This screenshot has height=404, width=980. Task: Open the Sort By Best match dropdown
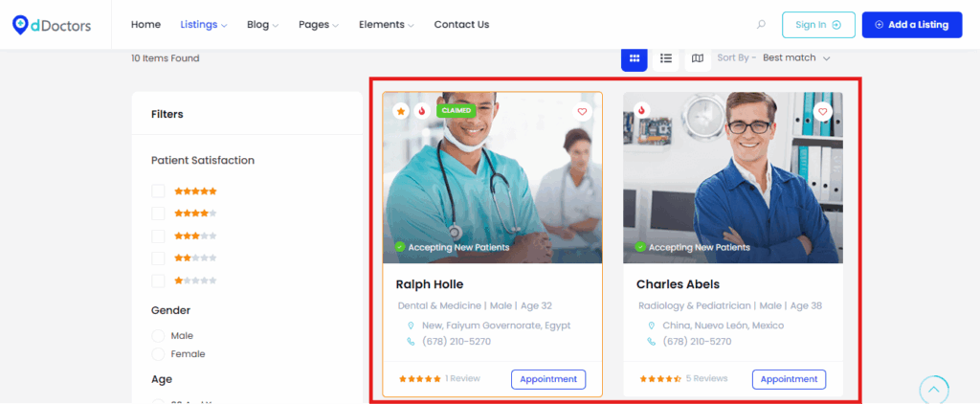[796, 58]
